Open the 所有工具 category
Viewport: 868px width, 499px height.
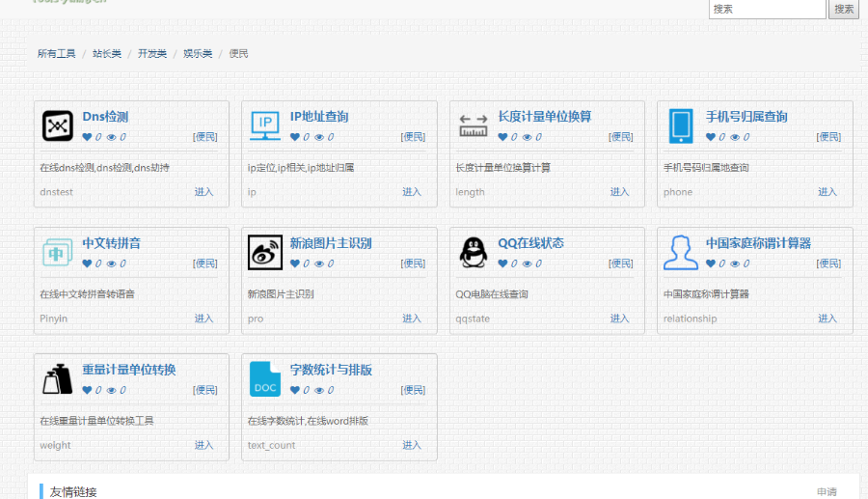click(x=57, y=54)
